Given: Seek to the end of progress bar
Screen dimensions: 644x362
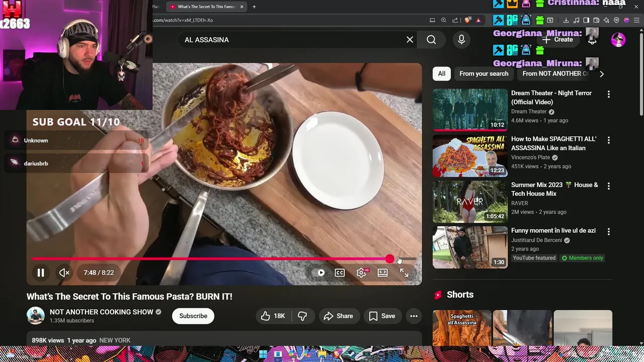Looking at the screenshot, I should (x=416, y=259).
